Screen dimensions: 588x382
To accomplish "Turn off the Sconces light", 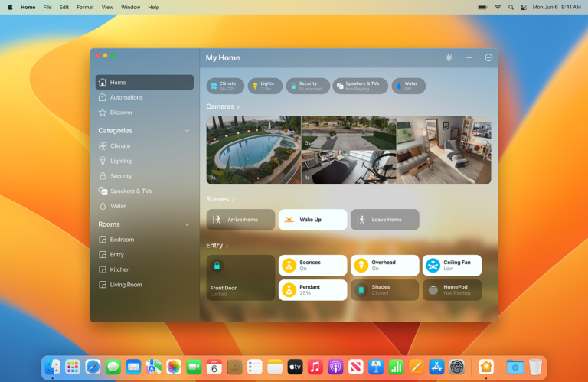I will [x=312, y=266].
